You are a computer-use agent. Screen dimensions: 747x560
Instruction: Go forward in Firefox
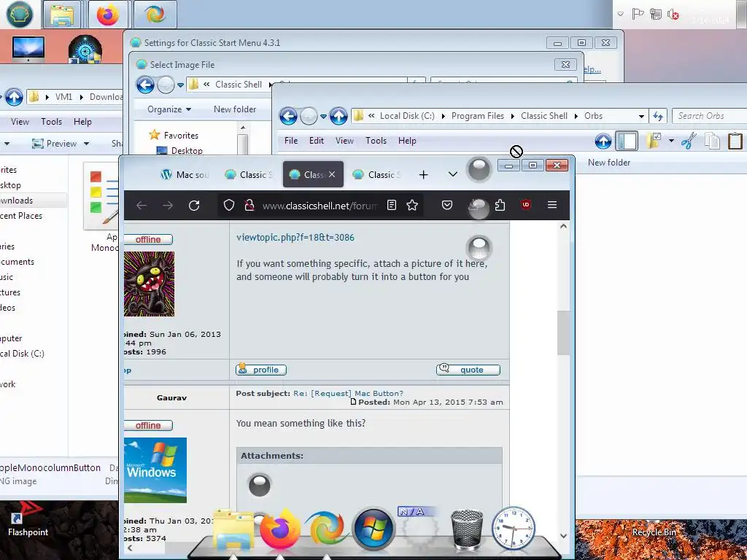tap(168, 205)
